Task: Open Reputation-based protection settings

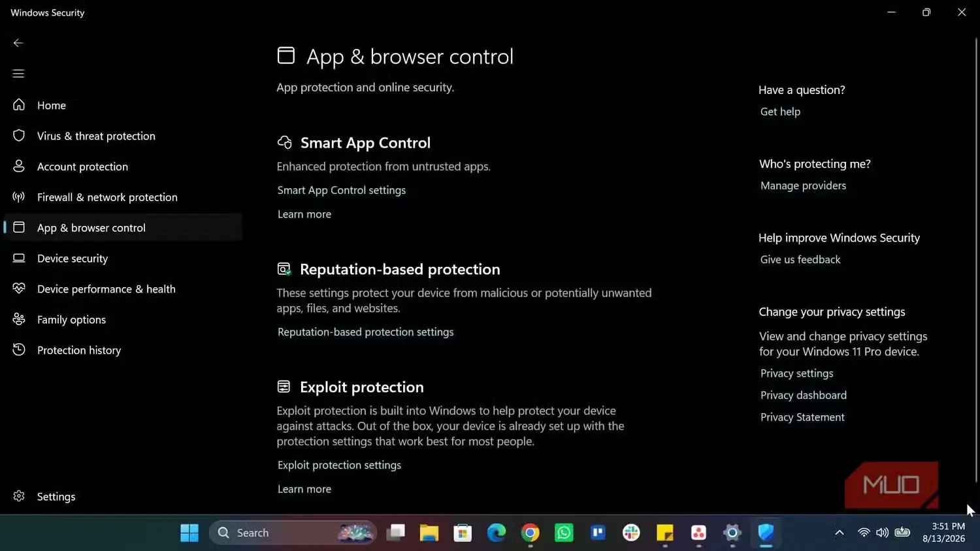Action: point(366,332)
